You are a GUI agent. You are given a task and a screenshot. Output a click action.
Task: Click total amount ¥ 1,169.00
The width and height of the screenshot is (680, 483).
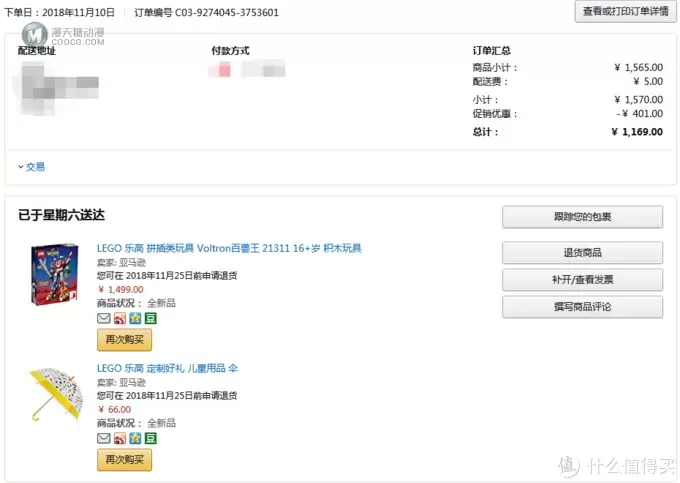637,132
